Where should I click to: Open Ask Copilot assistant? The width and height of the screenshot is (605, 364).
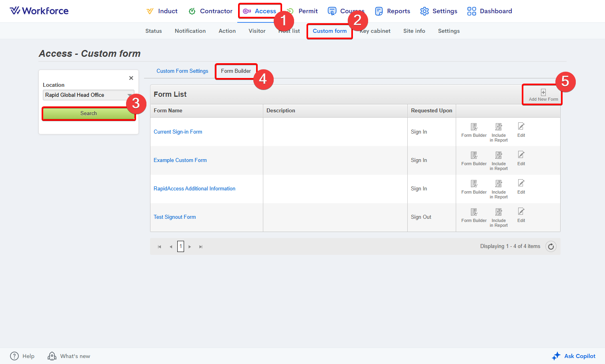(574, 356)
